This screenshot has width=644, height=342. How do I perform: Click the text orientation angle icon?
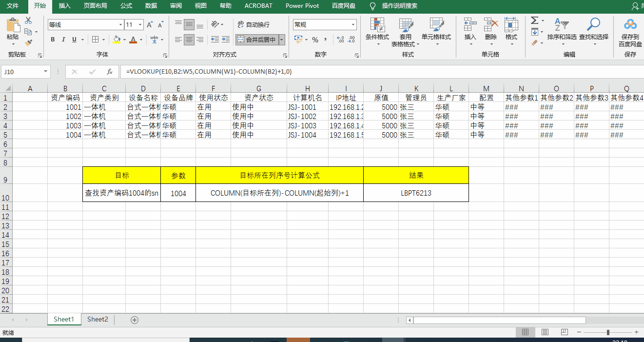[x=215, y=24]
